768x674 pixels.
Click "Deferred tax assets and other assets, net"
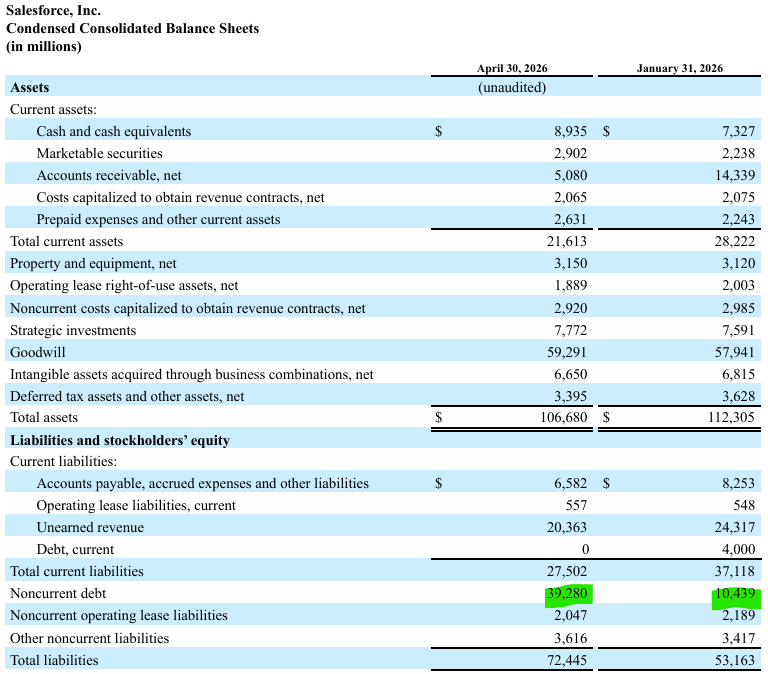click(127, 396)
